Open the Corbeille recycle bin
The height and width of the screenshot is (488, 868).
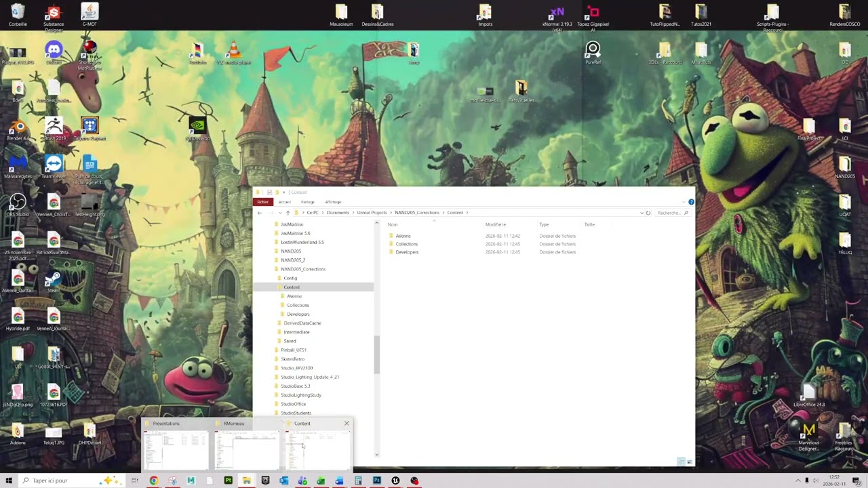(18, 15)
